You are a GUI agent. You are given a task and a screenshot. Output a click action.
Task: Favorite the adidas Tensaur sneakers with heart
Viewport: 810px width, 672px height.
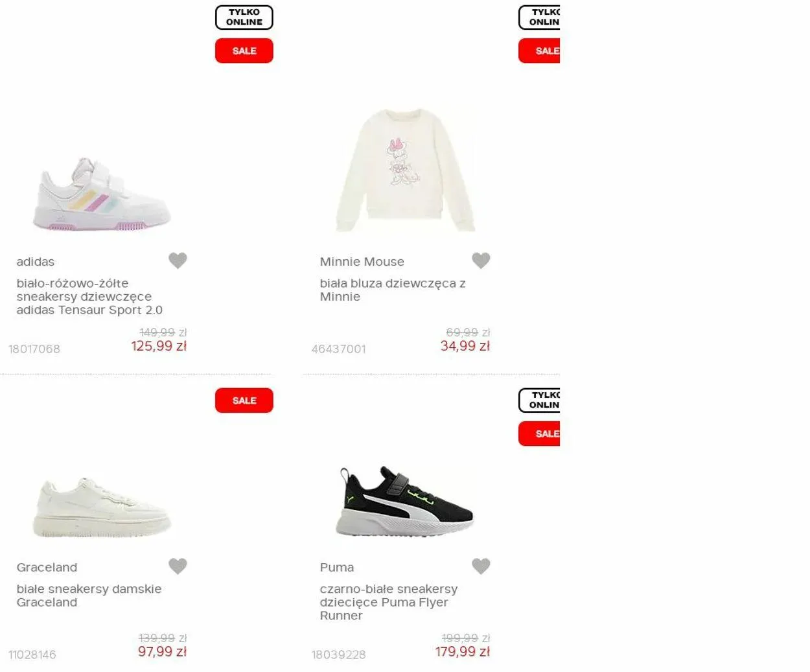tap(178, 261)
